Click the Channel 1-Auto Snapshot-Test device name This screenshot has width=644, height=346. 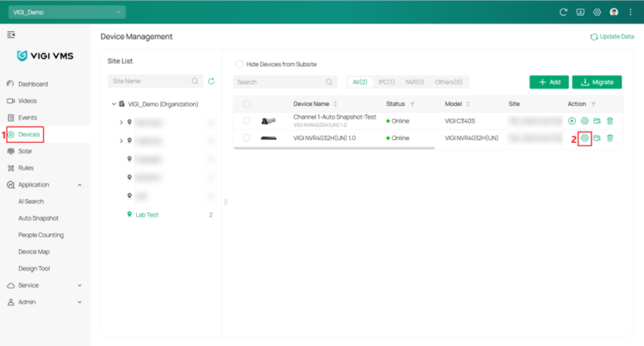(x=335, y=117)
